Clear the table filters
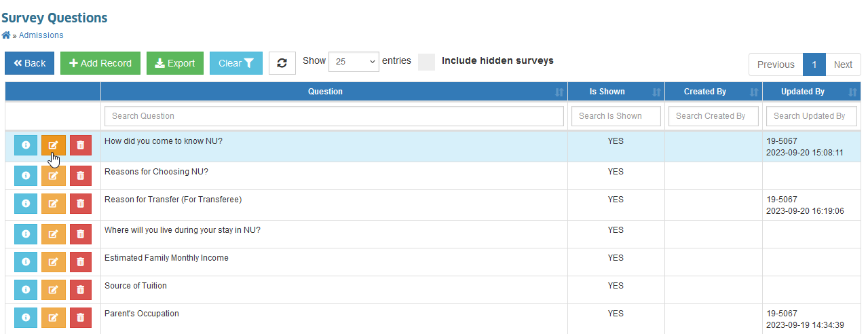Screen dimensions: 868x334 [236, 63]
